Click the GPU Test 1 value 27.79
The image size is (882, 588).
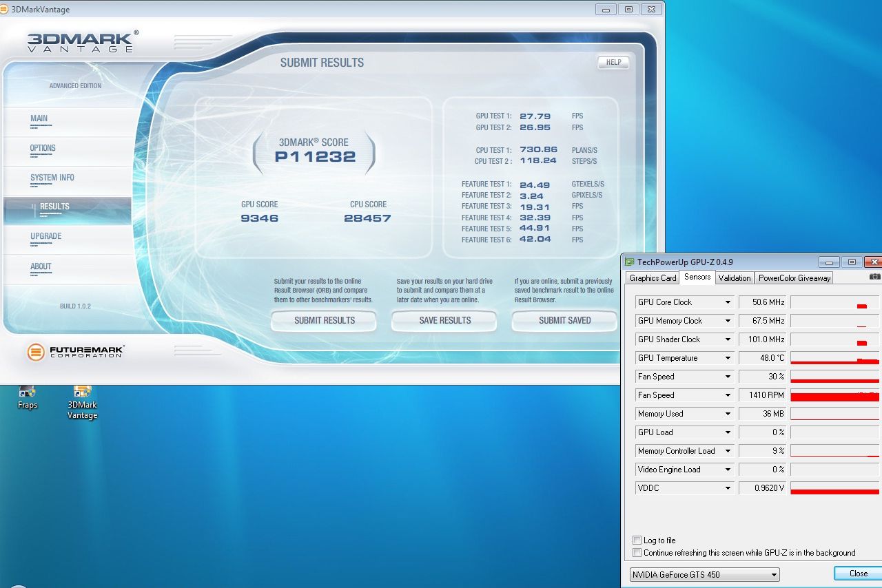(x=535, y=116)
